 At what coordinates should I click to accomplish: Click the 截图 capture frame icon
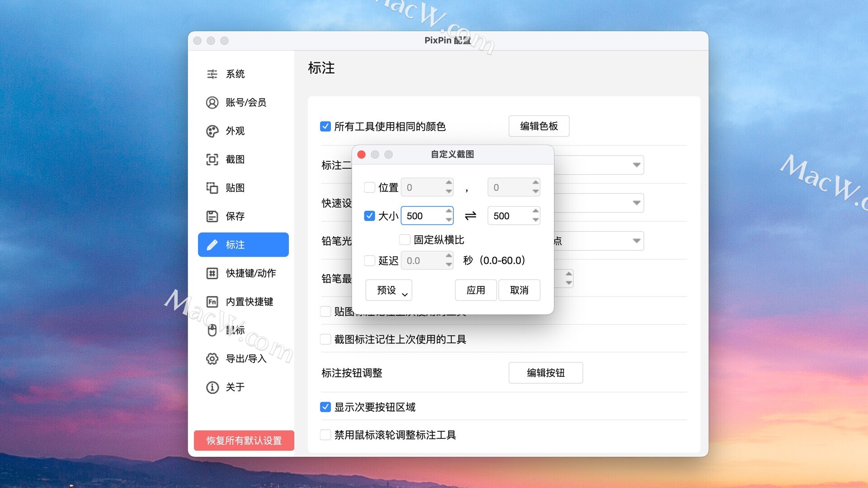click(x=212, y=160)
